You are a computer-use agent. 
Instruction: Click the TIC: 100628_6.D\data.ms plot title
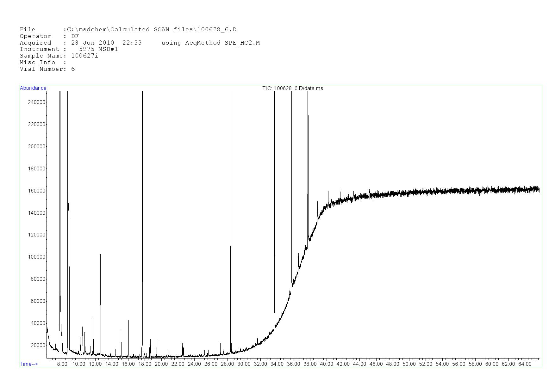292,88
